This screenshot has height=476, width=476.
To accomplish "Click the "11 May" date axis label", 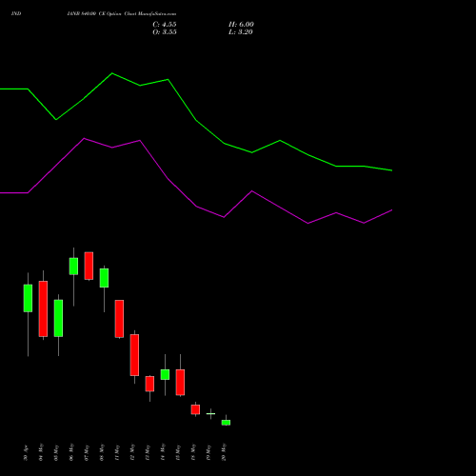I will [117, 452].
